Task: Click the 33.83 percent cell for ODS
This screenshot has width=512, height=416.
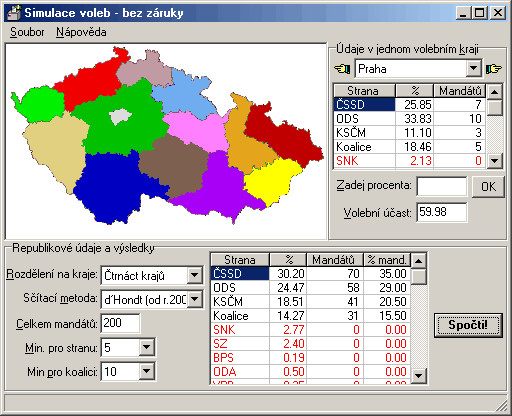Action: coord(414,119)
